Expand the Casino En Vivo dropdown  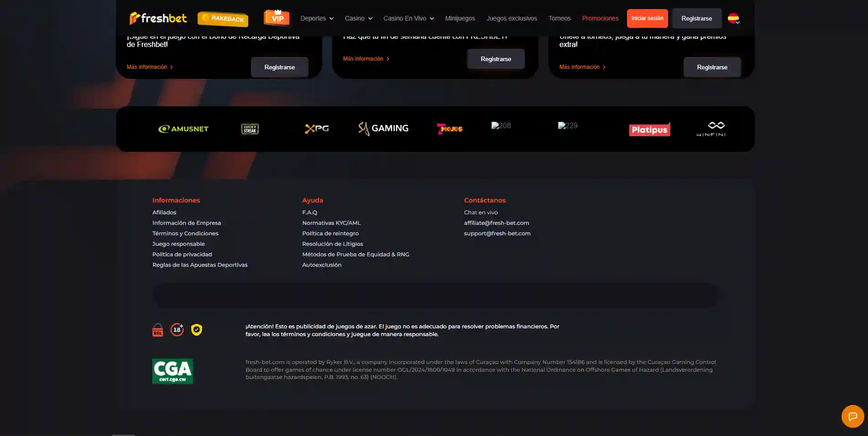point(408,18)
